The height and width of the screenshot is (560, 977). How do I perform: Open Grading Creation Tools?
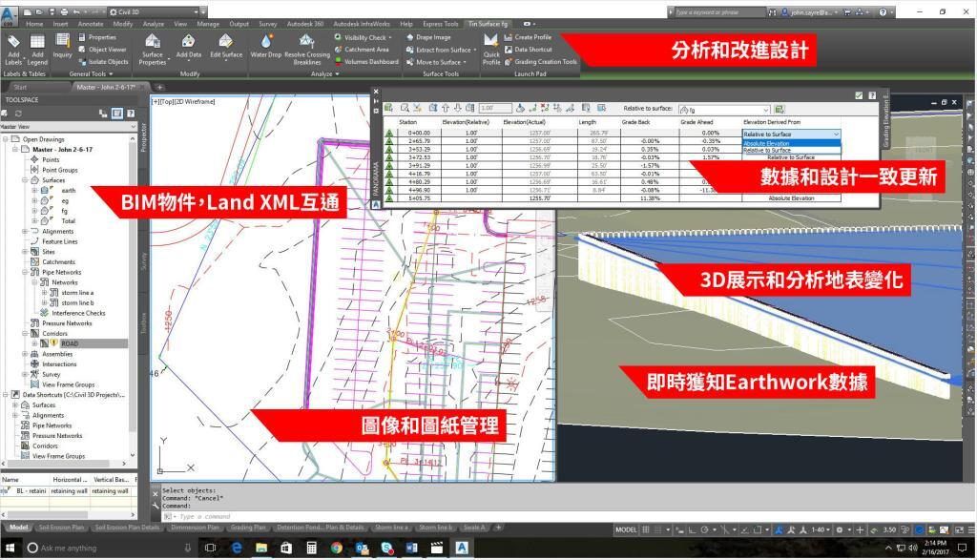click(541, 62)
